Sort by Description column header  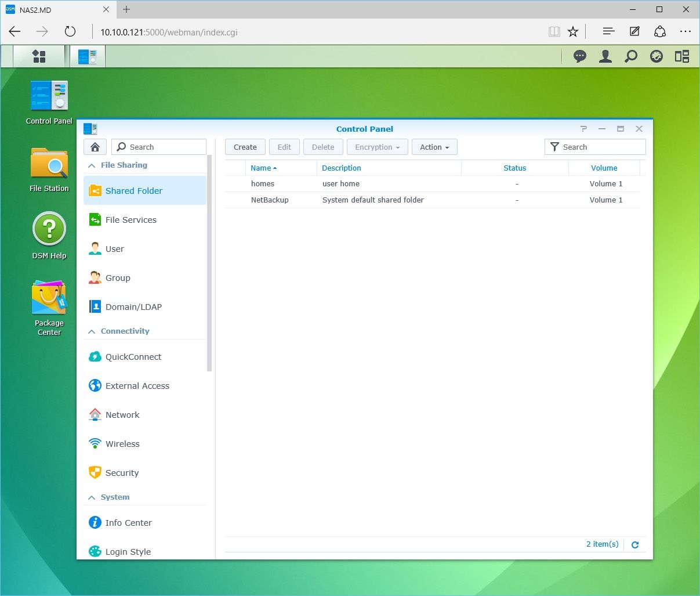389,168
